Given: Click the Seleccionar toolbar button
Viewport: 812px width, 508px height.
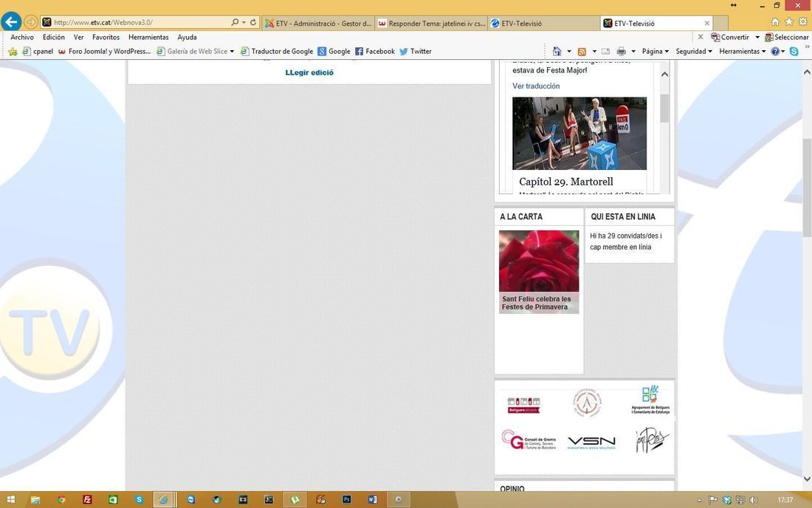Looking at the screenshot, I should (x=787, y=37).
